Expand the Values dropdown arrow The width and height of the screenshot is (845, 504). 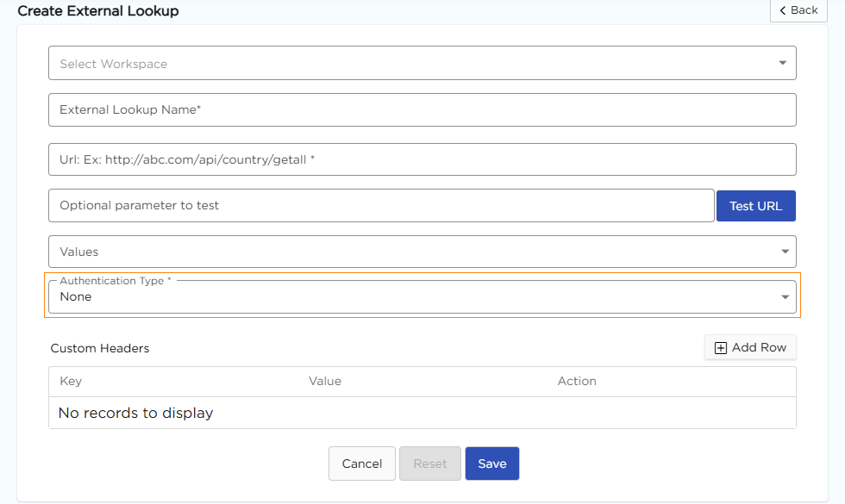pyautogui.click(x=784, y=252)
